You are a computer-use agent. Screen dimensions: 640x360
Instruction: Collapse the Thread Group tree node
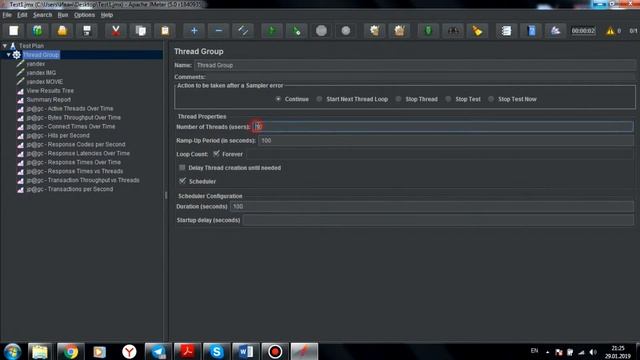(9, 55)
